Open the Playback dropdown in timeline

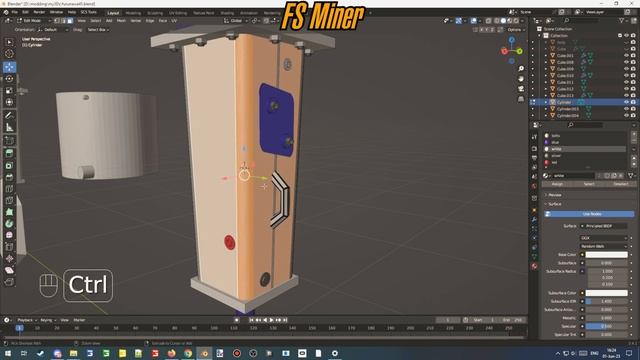pos(27,320)
